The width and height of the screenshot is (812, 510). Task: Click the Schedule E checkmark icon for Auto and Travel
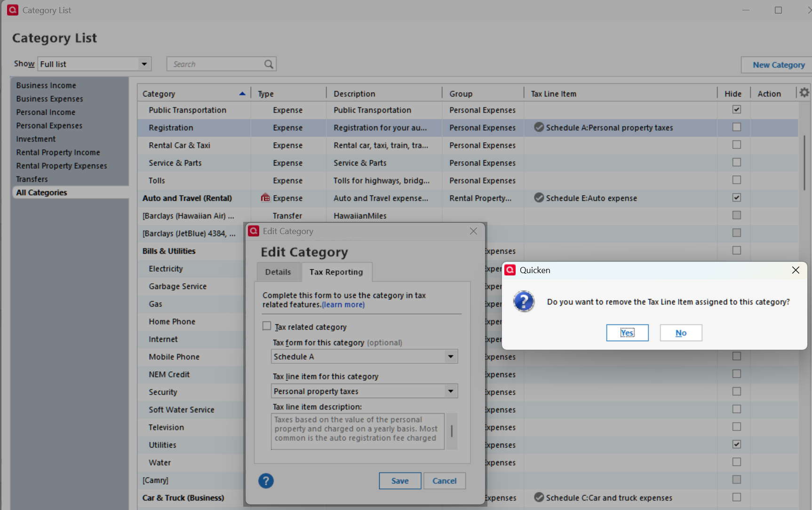click(539, 198)
